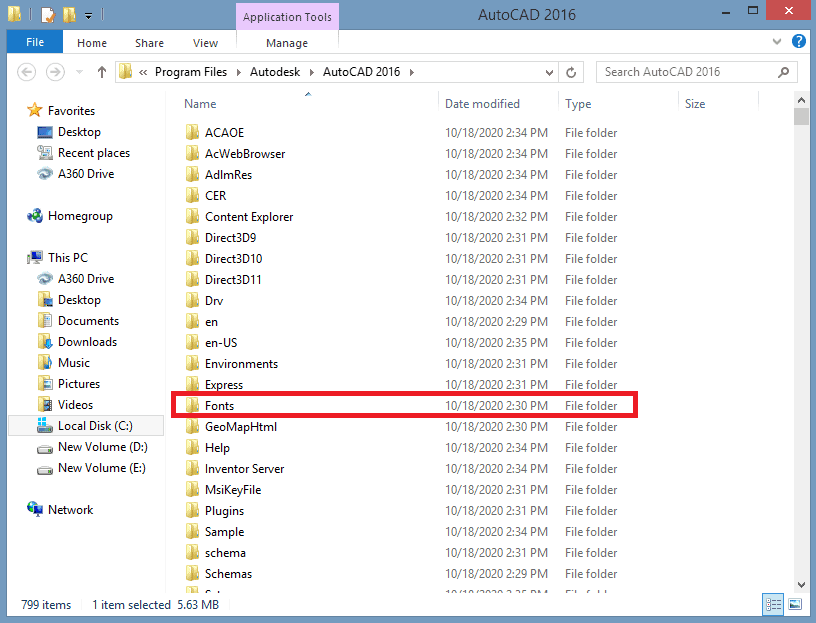Click the Program Files breadcrumb
The image size is (816, 623).
[x=191, y=72]
